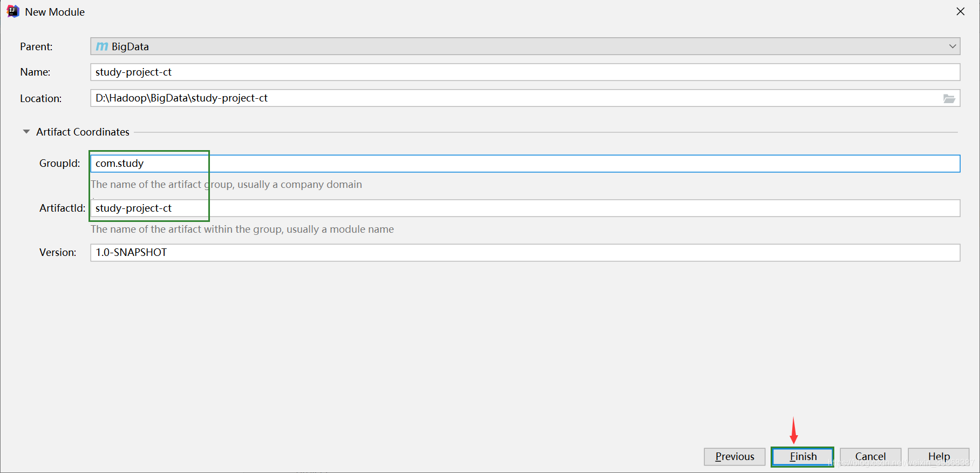Click the ArtifactId: label

[62, 208]
